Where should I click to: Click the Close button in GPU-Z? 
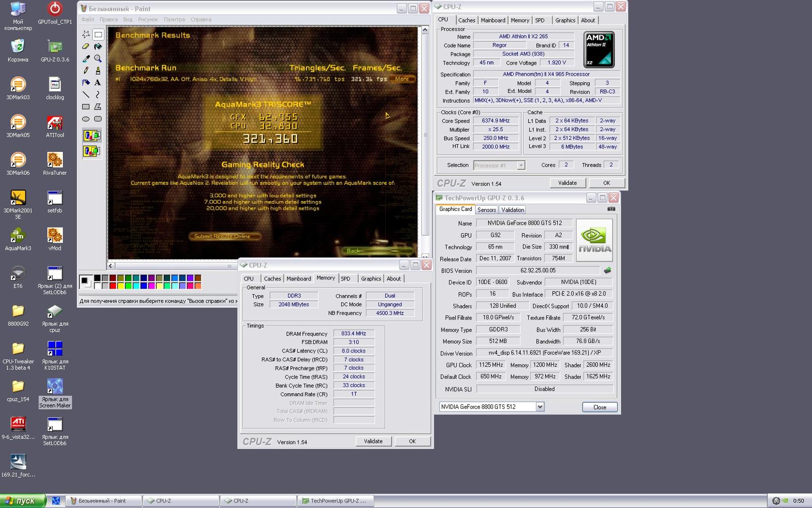tap(600, 407)
